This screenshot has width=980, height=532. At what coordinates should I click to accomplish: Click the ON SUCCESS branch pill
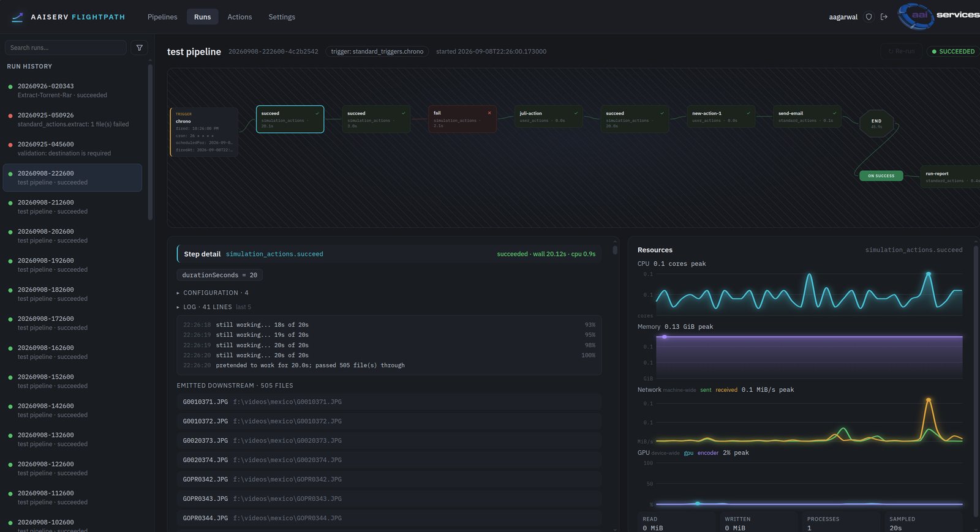881,176
